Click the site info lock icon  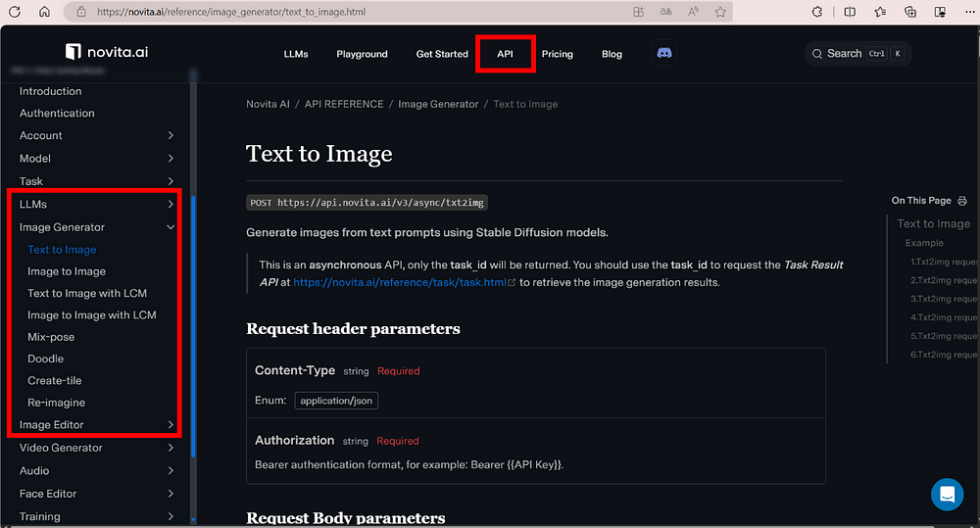[81, 12]
